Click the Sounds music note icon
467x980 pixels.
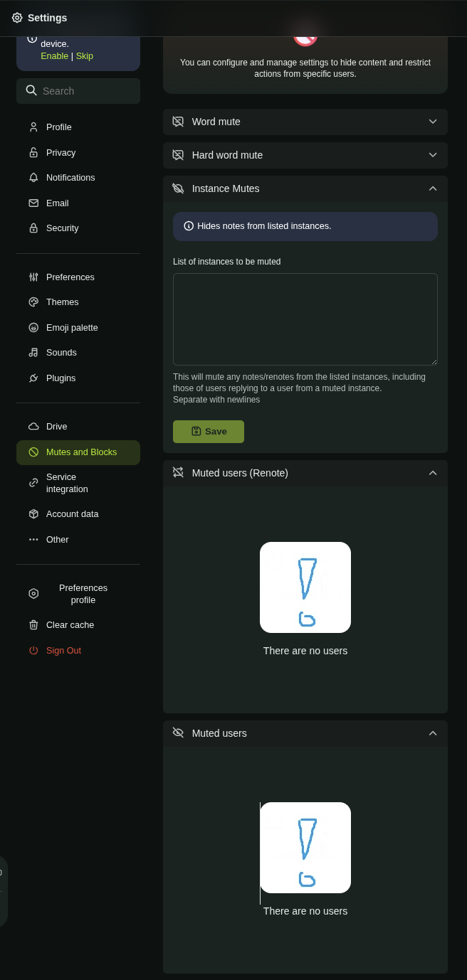(33, 353)
